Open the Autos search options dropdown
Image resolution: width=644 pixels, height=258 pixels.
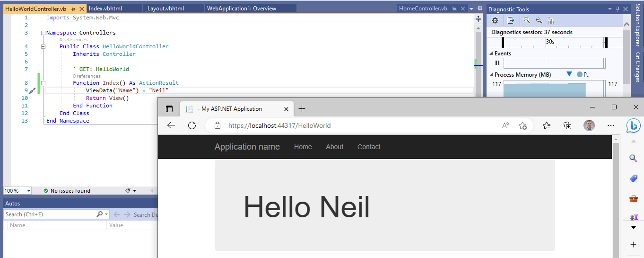(106, 214)
